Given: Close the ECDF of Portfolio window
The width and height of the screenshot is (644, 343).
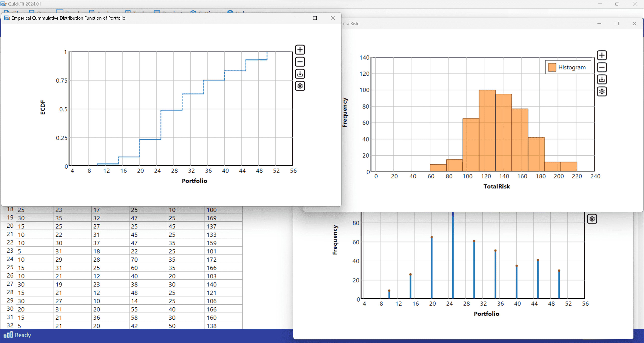Looking at the screenshot, I should pyautogui.click(x=333, y=18).
